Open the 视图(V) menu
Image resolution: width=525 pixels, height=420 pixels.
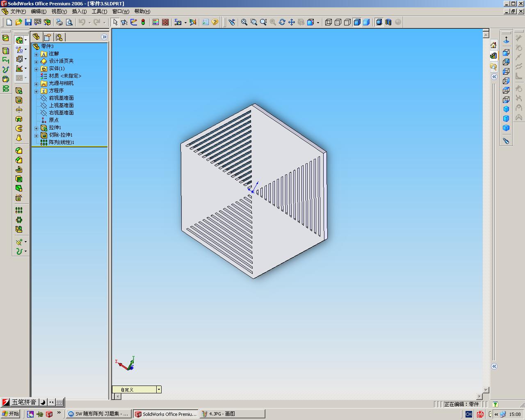point(59,11)
